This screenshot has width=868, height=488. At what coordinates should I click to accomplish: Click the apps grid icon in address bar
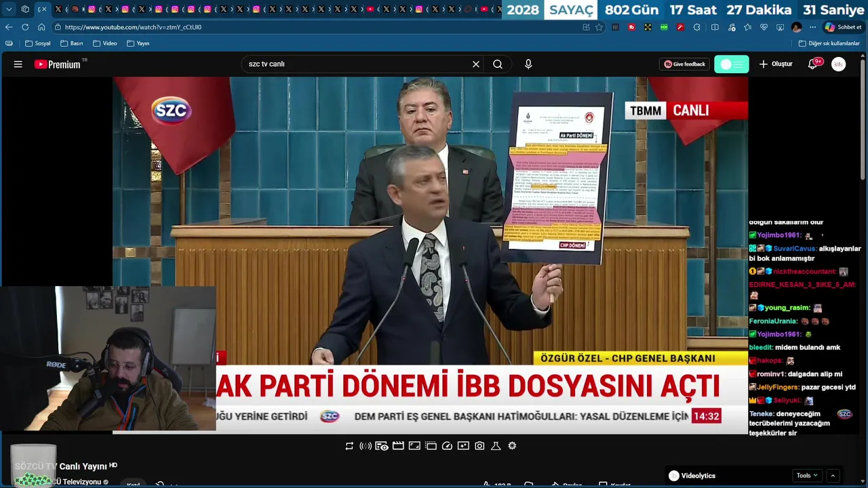coord(586,27)
